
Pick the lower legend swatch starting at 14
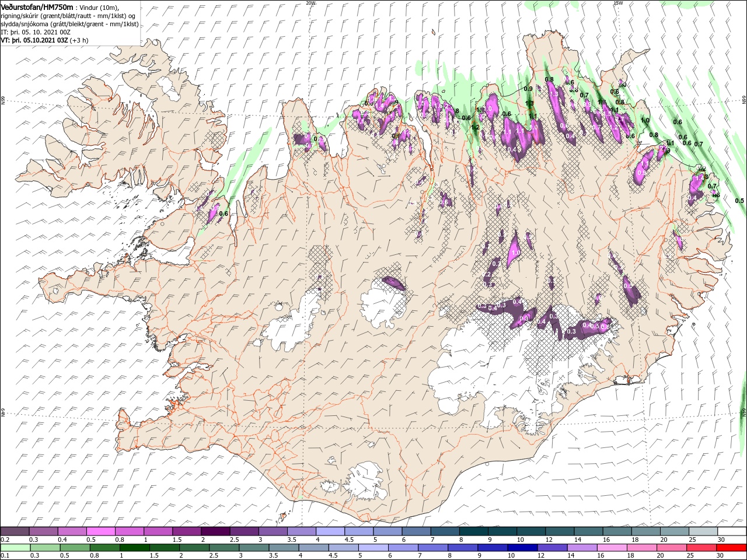pyautogui.click(x=582, y=548)
